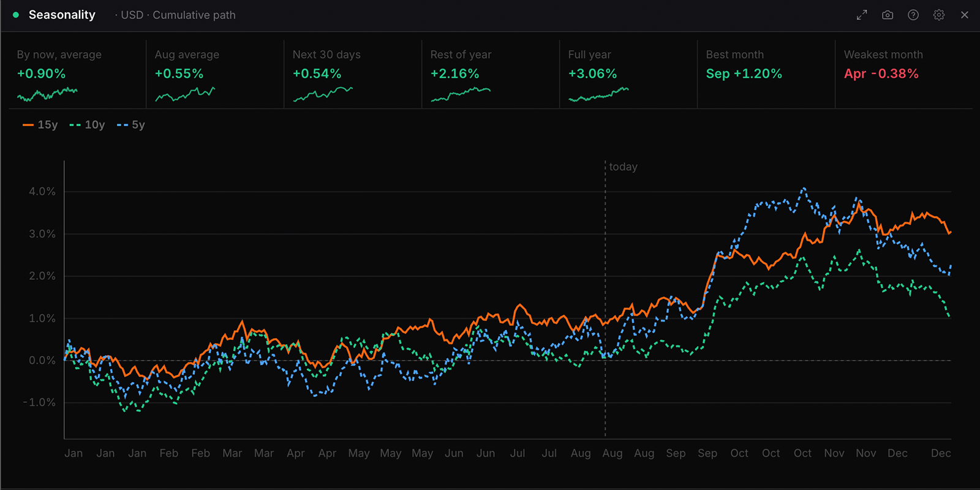Click the Jun x-axis label nearest Jul
980x490 pixels.
pos(486,453)
